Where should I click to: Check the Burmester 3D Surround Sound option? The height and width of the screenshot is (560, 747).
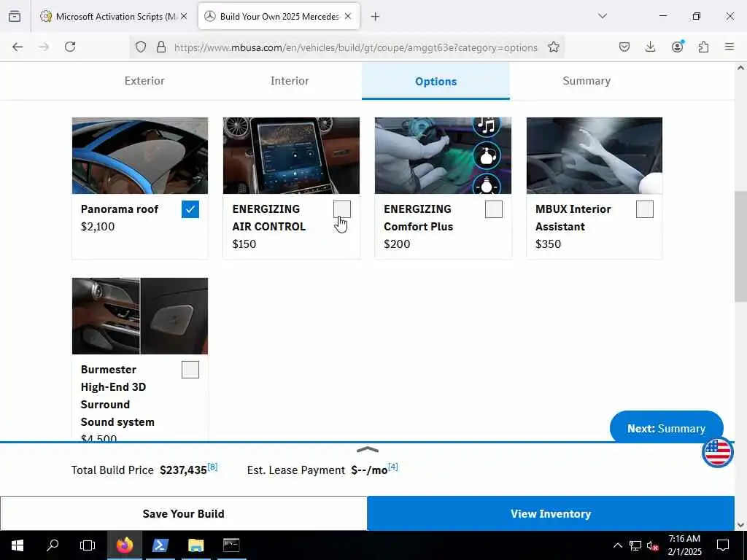tap(190, 370)
